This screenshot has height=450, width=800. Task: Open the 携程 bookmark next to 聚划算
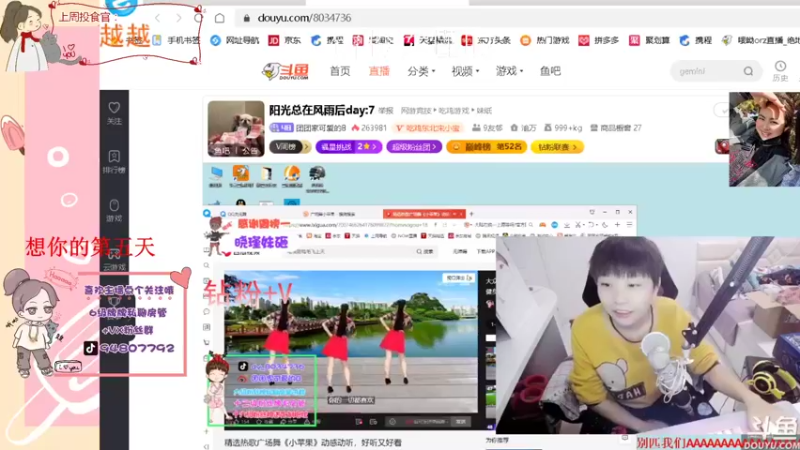695,40
